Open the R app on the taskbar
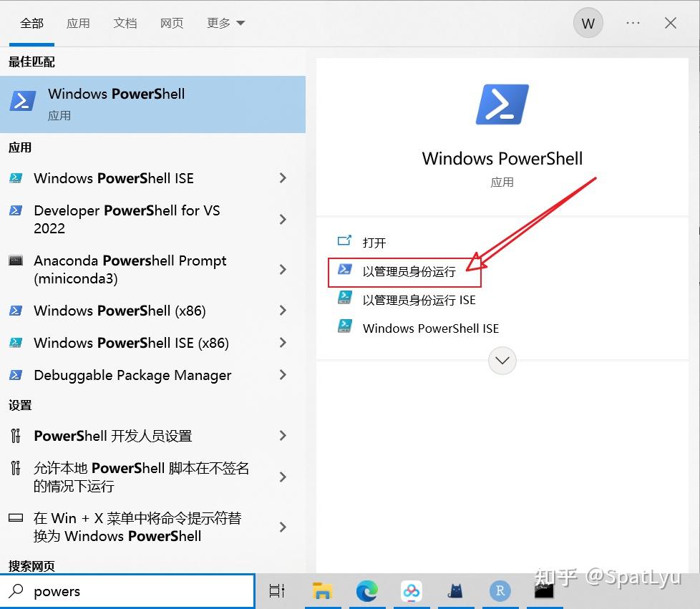This screenshot has width=700, height=609. (x=500, y=590)
